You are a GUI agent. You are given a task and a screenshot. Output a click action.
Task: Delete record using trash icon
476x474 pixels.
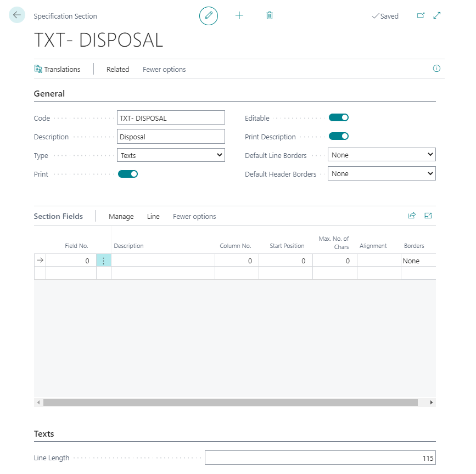[x=269, y=15]
